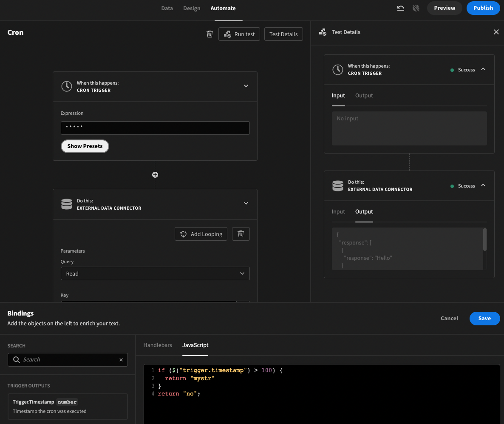
Task: Select the JavaScript binding tab
Action: coord(195,345)
